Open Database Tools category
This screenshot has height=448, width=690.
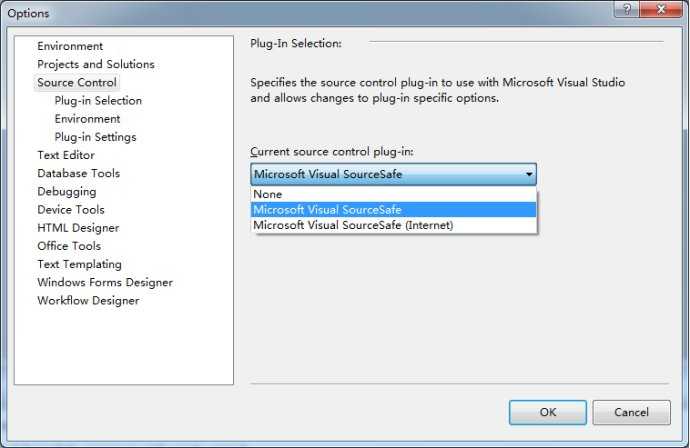(x=79, y=173)
